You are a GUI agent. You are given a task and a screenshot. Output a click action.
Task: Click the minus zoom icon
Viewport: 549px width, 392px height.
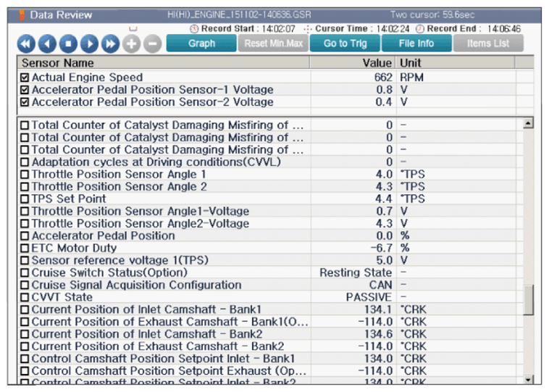(153, 43)
